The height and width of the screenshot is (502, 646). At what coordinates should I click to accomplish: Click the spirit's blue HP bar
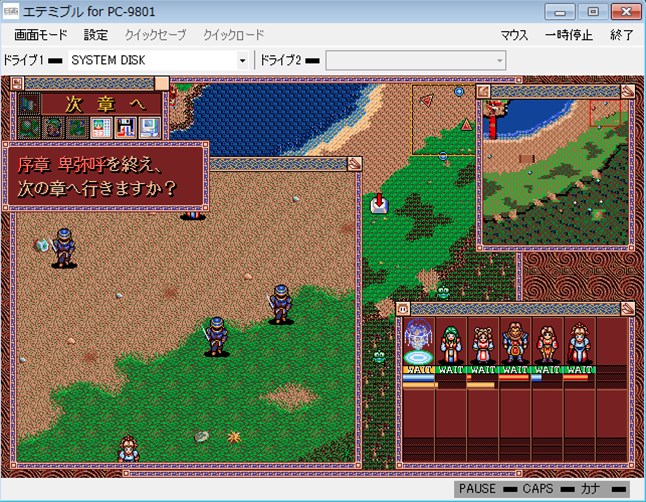click(419, 378)
